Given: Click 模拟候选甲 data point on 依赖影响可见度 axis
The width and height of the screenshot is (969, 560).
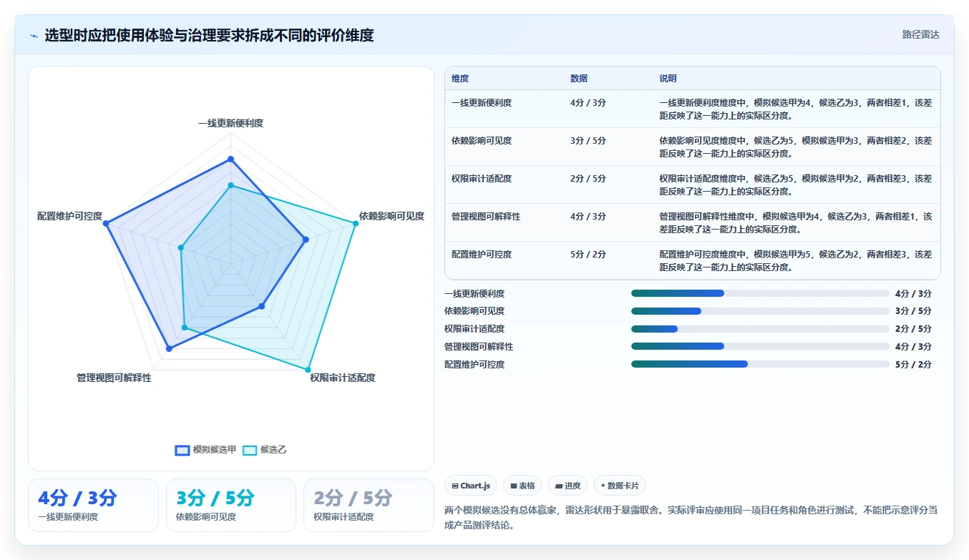Looking at the screenshot, I should coord(306,240).
